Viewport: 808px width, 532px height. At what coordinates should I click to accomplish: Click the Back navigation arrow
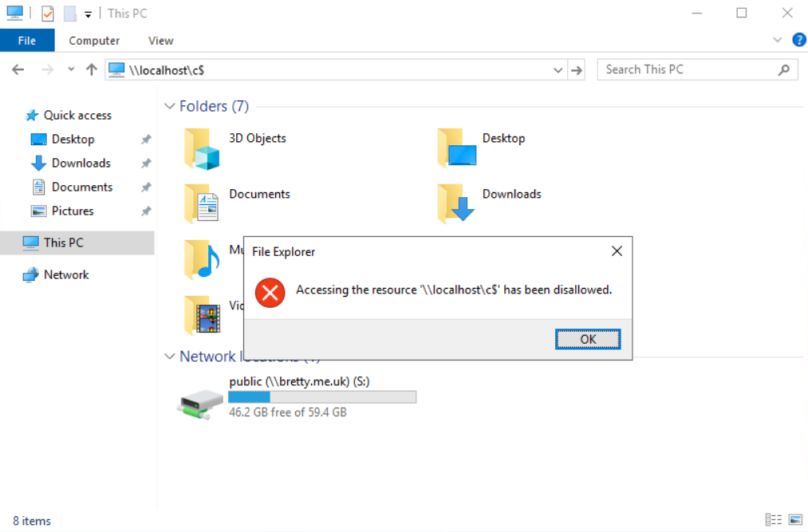coord(18,70)
